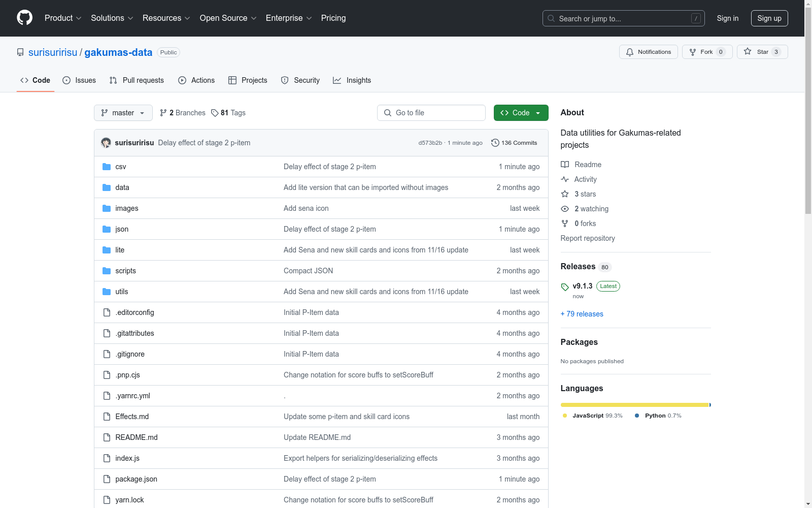This screenshot has height=508, width=812.
Task: Open the lite folder
Action: 120,250
